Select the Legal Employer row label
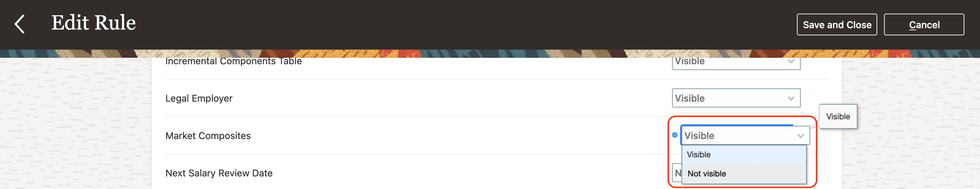Viewport: 980px width, 189px height. point(199,99)
